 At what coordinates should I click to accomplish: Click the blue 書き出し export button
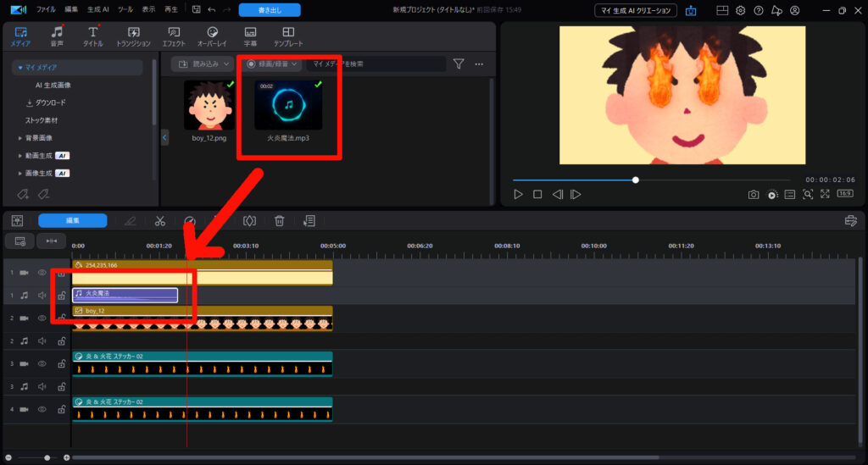(x=269, y=10)
